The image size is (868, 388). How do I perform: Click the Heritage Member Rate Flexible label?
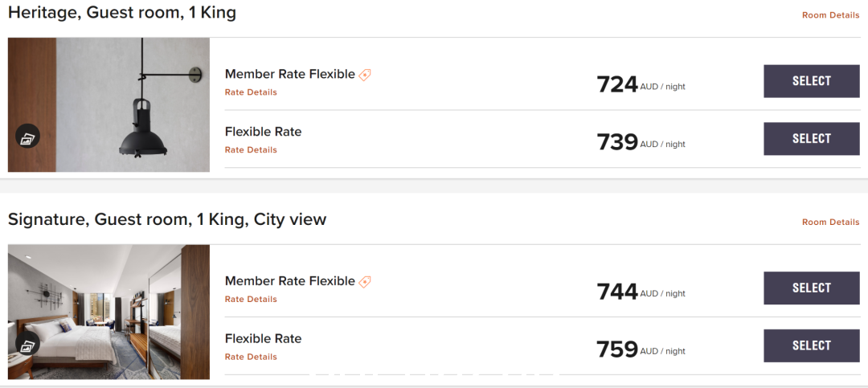(289, 74)
